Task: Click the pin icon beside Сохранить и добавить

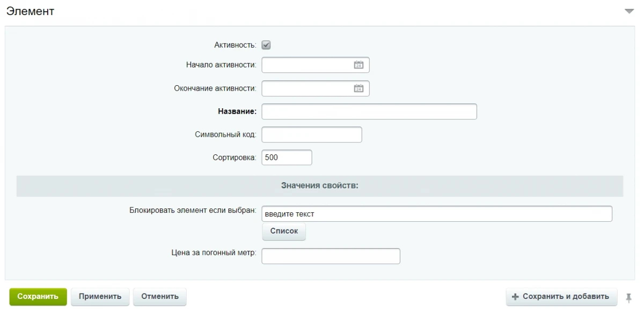Action: [628, 297]
